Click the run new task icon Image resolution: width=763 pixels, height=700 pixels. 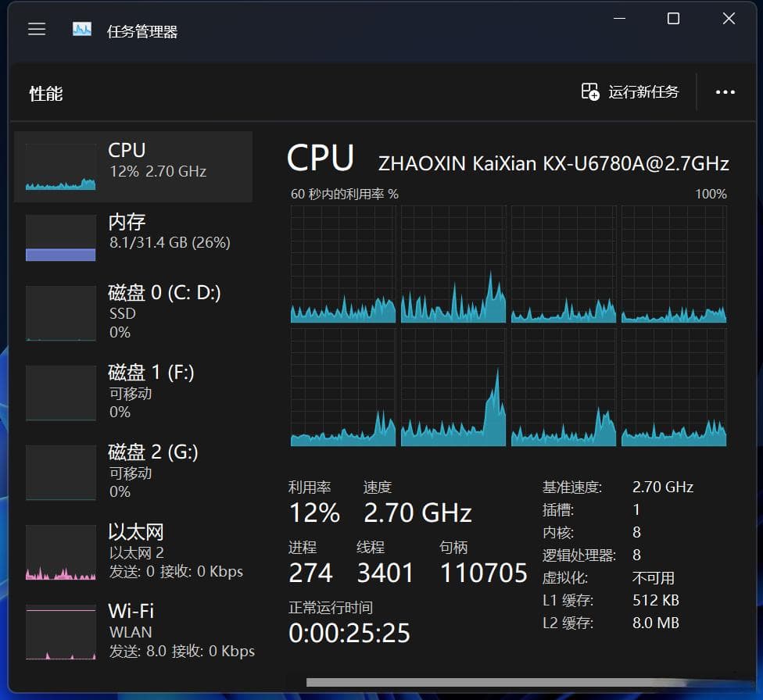(x=590, y=91)
